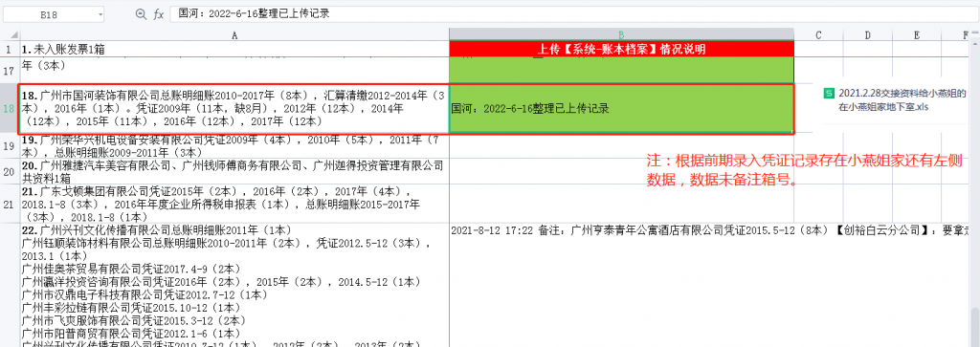
Task: Click red header cell 上传【系统-账本档案】情况说明
Action: (x=622, y=50)
